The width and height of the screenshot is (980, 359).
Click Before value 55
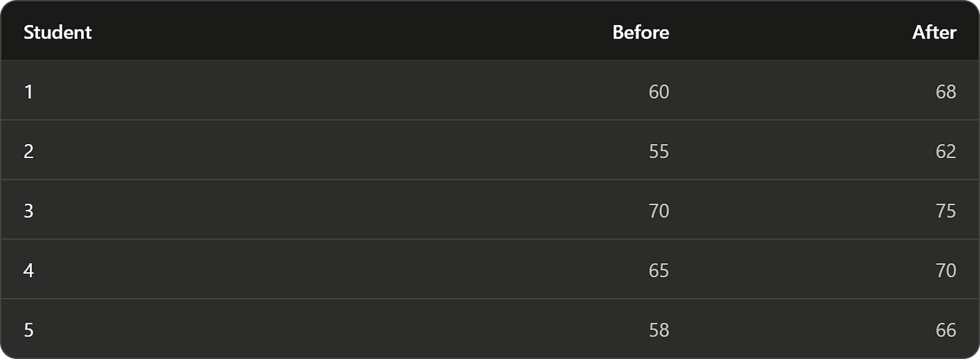click(659, 151)
